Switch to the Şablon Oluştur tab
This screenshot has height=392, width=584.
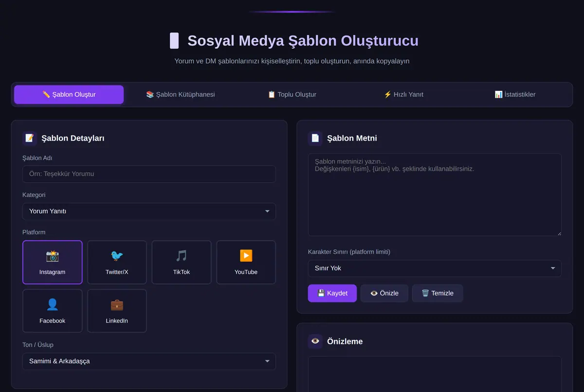(x=69, y=94)
